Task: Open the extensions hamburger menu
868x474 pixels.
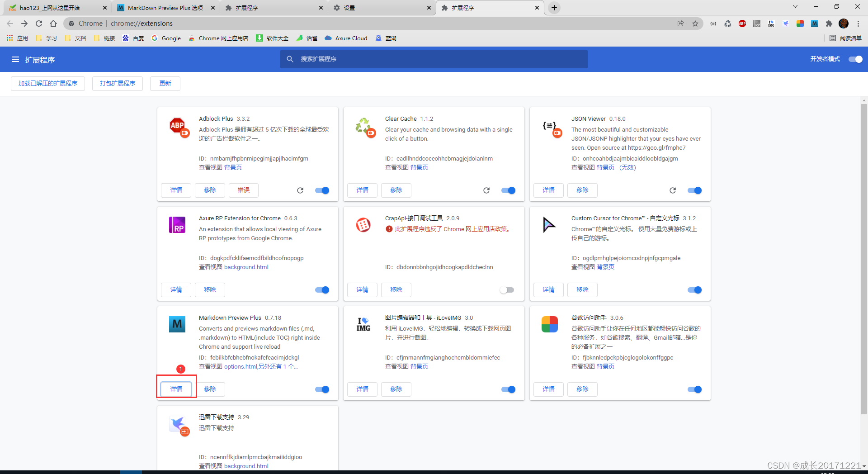Action: (15, 59)
